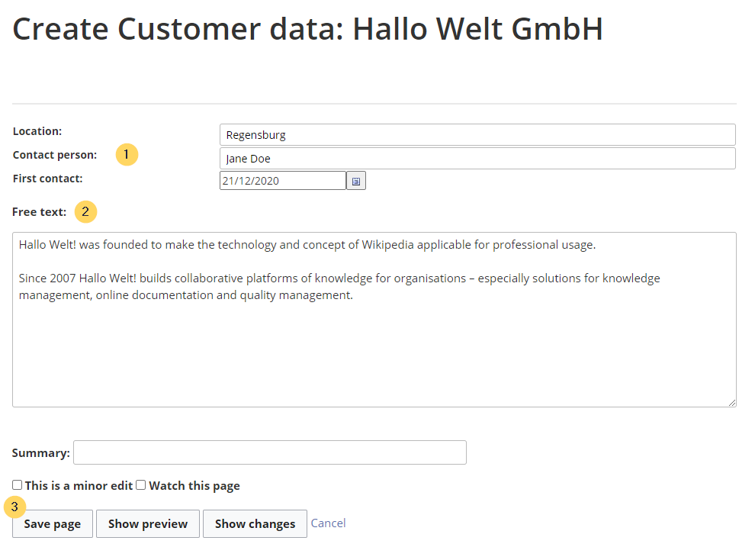Viewport: 755px width, 560px height.
Task: Click the Show changes button
Action: [255, 524]
